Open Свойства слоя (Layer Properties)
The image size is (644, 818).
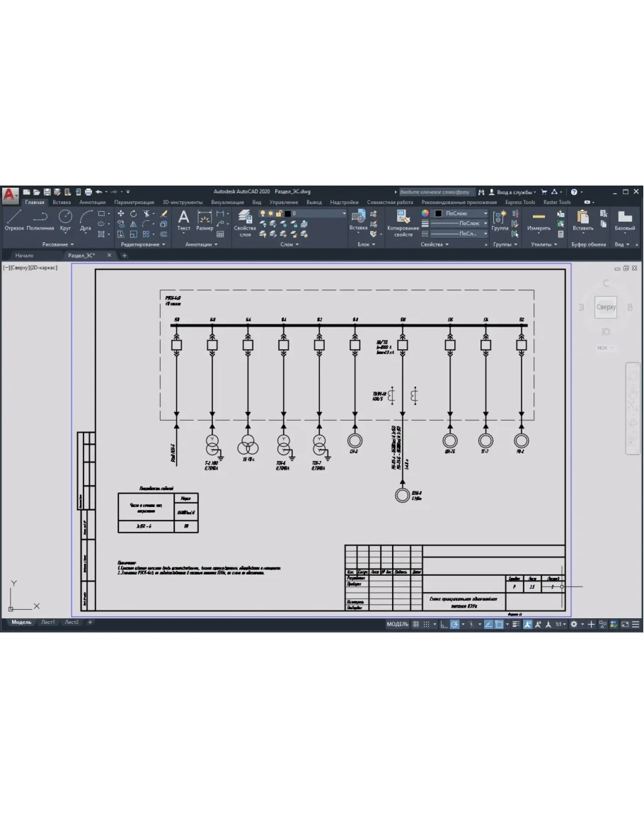point(245,221)
